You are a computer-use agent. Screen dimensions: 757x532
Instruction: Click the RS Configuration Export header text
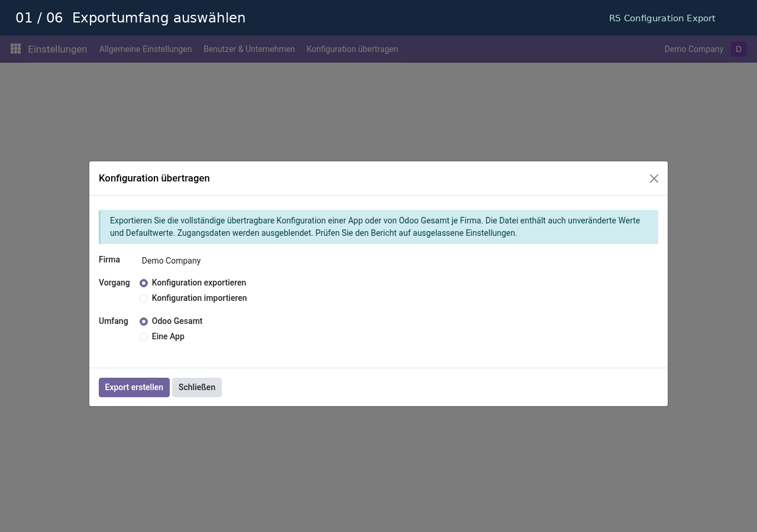click(662, 18)
